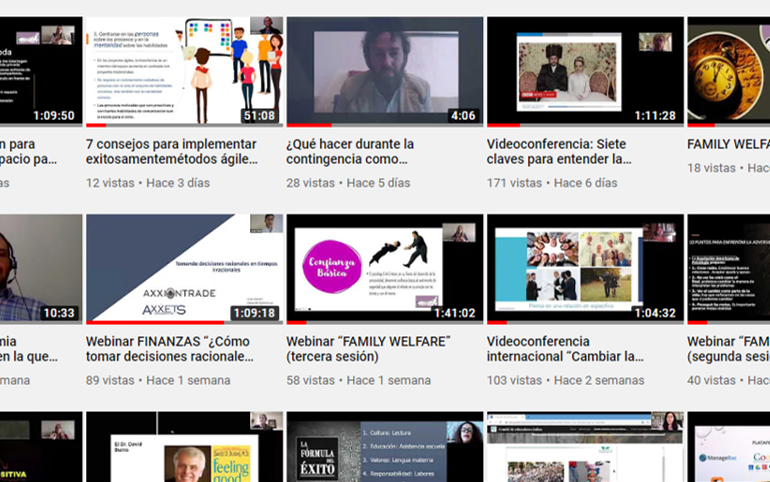Click '12 vistas • Hace 3 días' text
The image size is (770, 482).
(148, 183)
